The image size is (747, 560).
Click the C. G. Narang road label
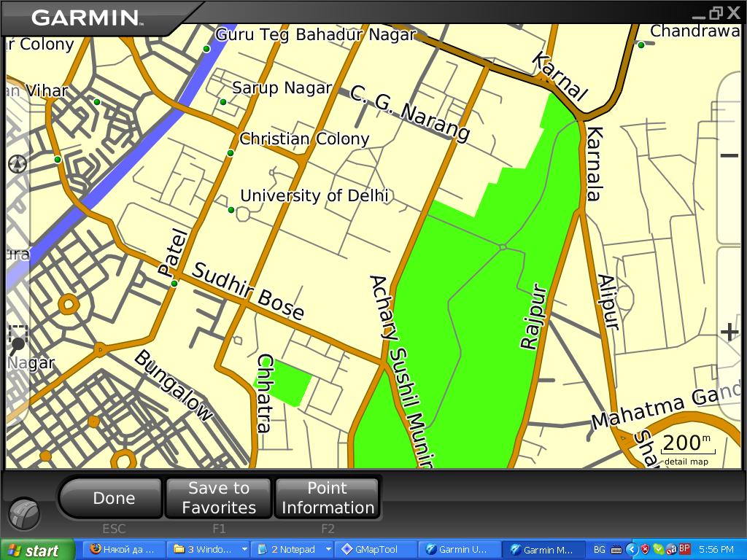click(410, 114)
